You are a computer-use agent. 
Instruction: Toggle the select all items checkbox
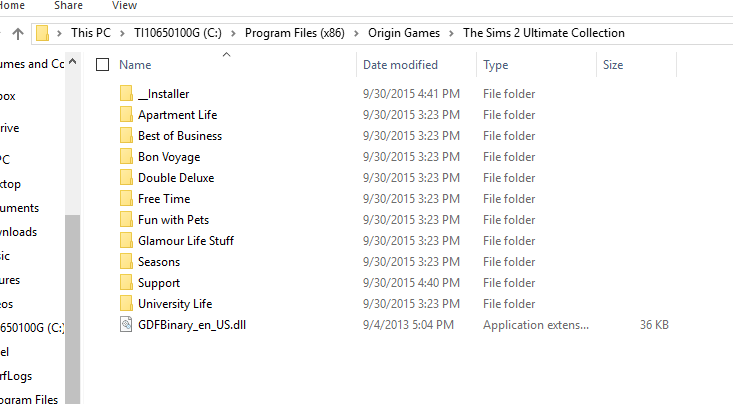coord(102,65)
